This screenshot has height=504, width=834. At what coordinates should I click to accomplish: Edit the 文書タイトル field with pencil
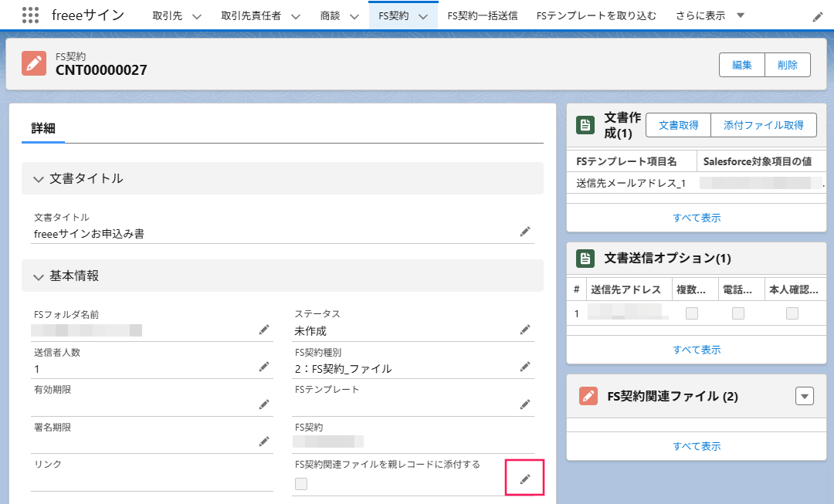click(525, 232)
